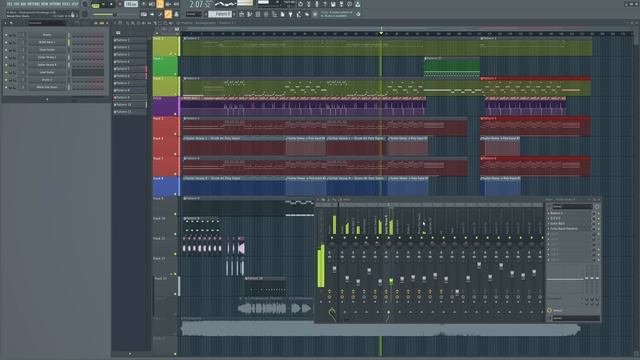Select Pattern 11 in the pattern list
The width and height of the screenshot is (640, 360).
coord(129,112)
